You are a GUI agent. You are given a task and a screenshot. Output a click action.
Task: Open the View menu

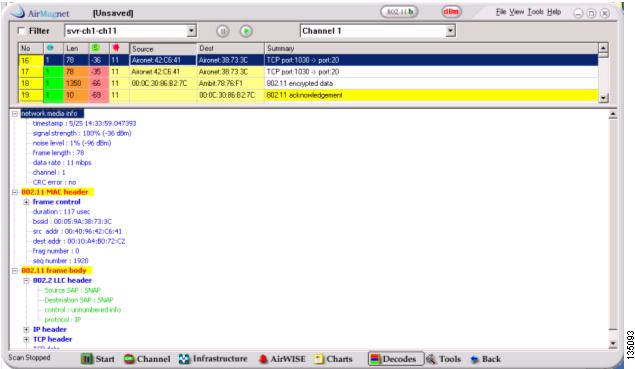(517, 12)
